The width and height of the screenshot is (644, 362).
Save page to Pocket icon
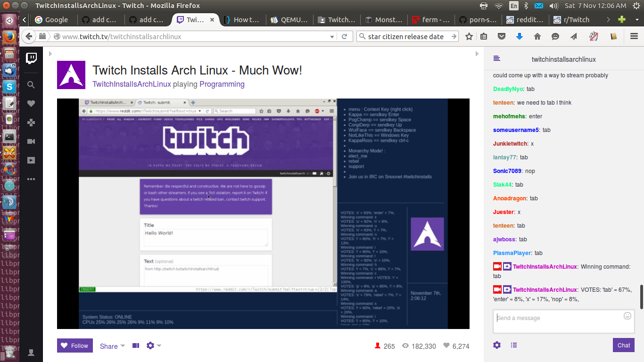point(502,36)
